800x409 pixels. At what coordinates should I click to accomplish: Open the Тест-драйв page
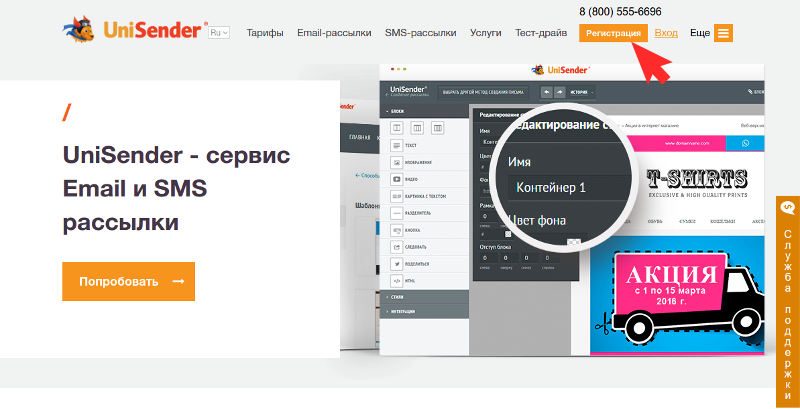pos(541,33)
